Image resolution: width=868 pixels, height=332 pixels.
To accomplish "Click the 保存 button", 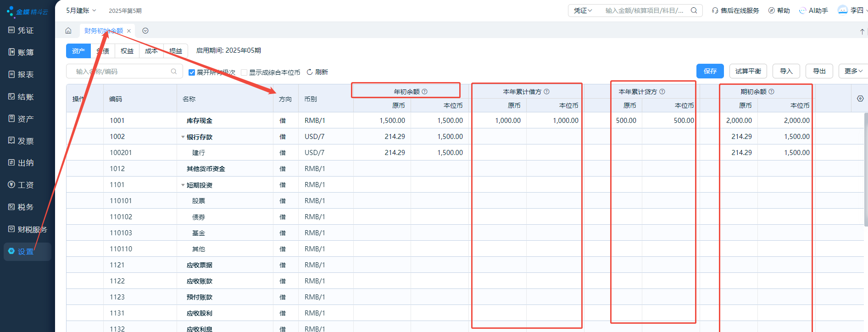I will pos(710,71).
